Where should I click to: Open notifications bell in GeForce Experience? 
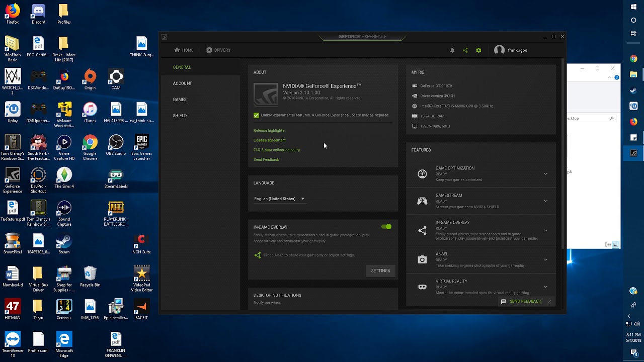452,50
